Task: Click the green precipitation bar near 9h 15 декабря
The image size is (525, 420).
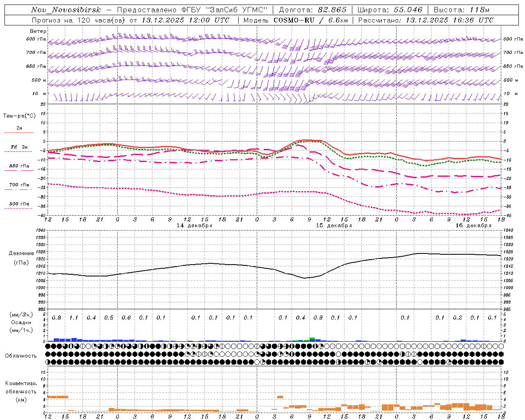Action: (312, 338)
